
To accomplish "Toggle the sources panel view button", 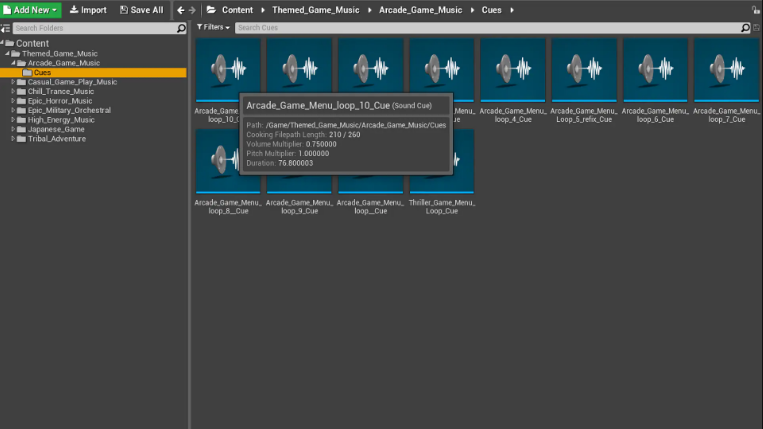I will (5, 28).
